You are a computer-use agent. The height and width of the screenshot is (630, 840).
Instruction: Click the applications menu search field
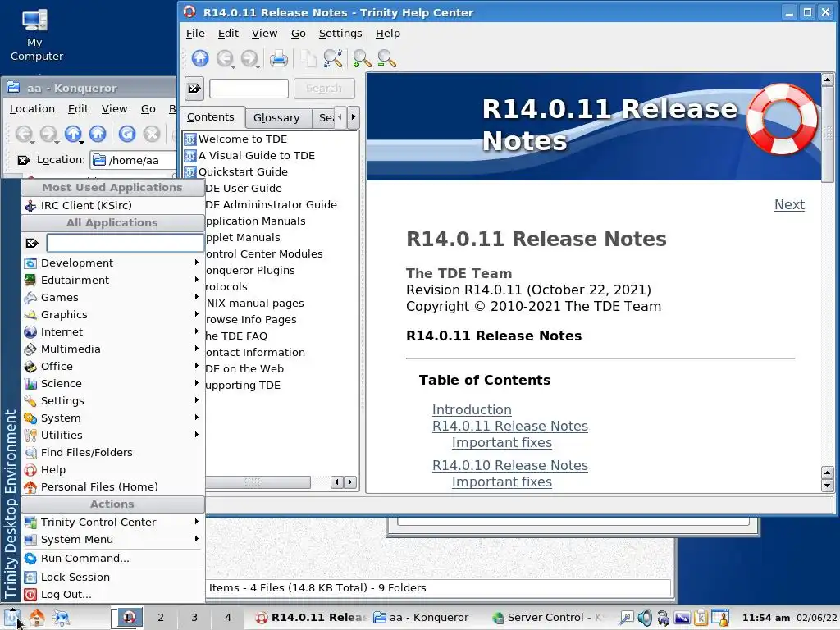click(x=125, y=243)
